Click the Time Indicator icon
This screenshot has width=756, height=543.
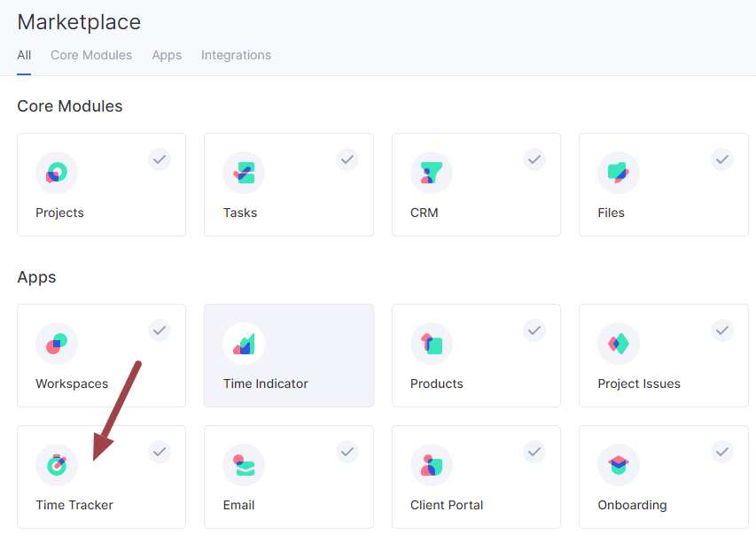coord(244,344)
